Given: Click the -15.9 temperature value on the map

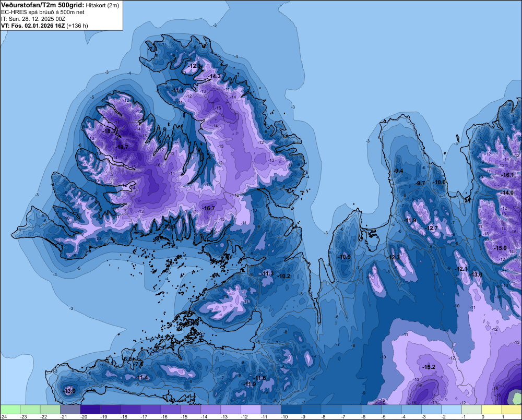Looking at the screenshot, I should [x=501, y=248].
